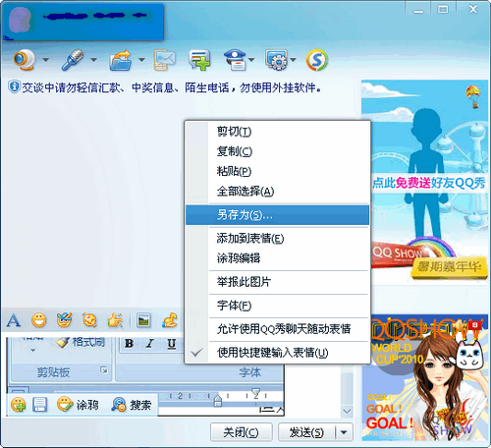Image resolution: width=491 pixels, height=448 pixels.
Task: Click the contact avatar picture
Action: [x=20, y=20]
